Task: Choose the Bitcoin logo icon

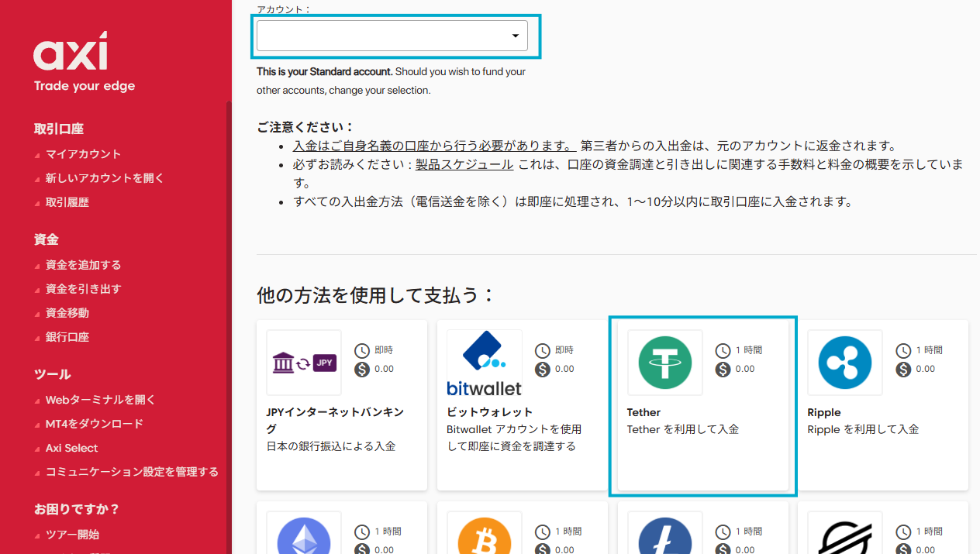Action: point(485,536)
